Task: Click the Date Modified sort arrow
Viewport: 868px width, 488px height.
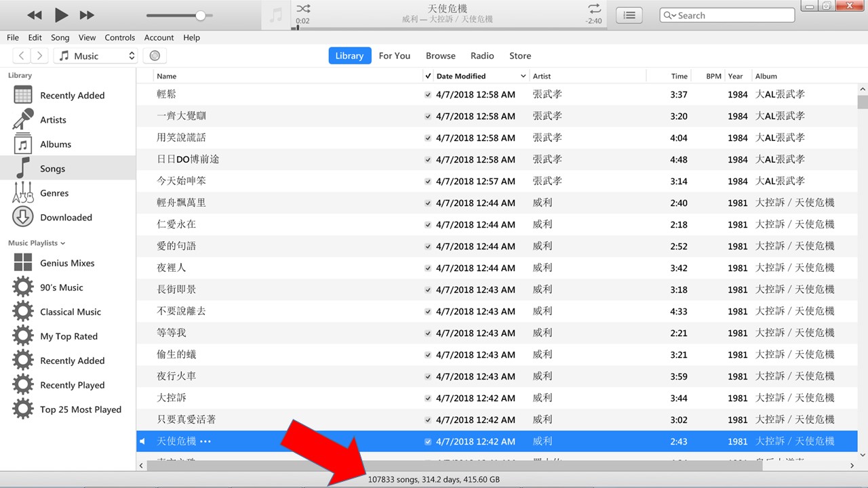Action: click(x=523, y=76)
